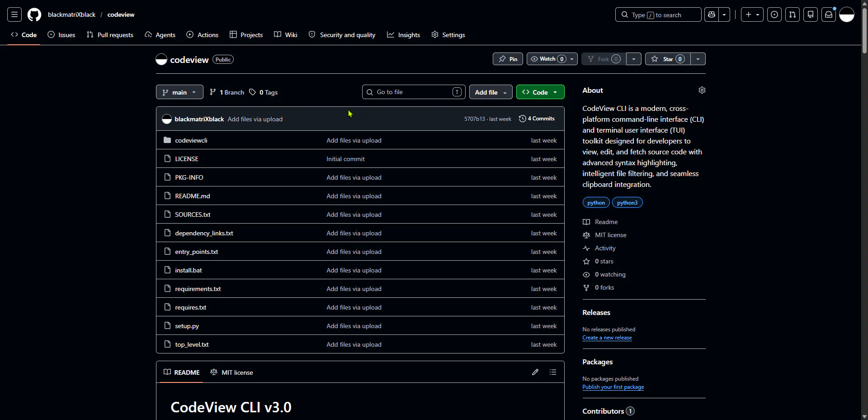The image size is (868, 420).
Task: Open the setup.py file
Action: pos(187,326)
